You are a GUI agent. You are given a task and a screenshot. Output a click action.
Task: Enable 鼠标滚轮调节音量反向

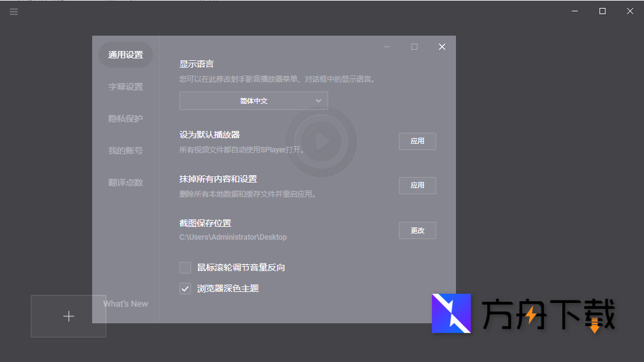point(185,267)
